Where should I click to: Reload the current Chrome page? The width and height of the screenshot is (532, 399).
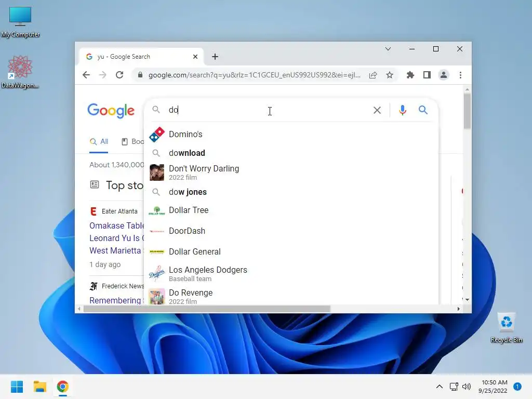click(x=119, y=75)
